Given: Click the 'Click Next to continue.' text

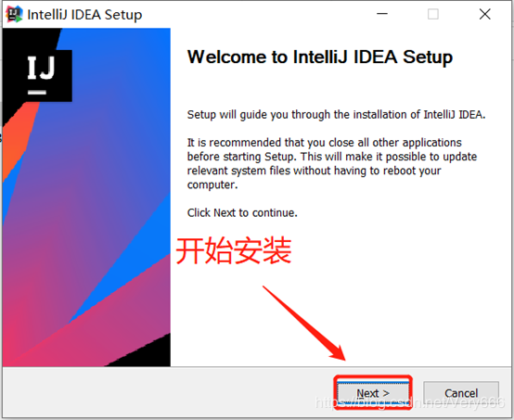Looking at the screenshot, I should tap(242, 212).
